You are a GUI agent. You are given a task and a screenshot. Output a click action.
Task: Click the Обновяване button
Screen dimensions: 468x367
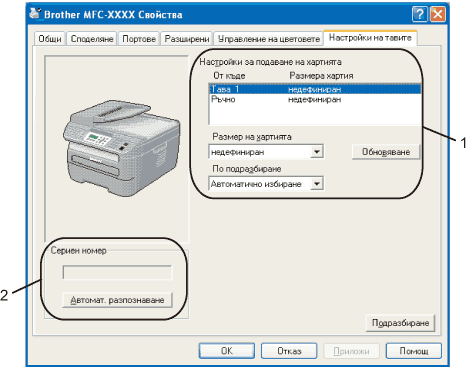tap(386, 152)
